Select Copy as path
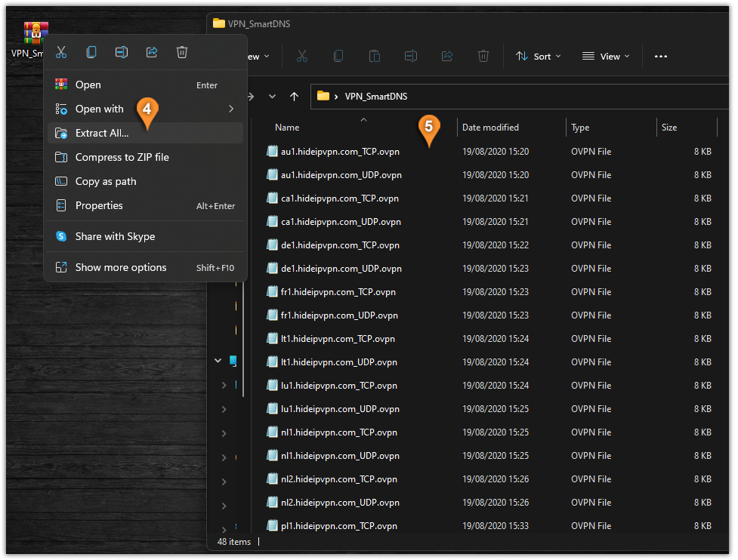Viewport: 738px width, 560px height. (x=146, y=181)
